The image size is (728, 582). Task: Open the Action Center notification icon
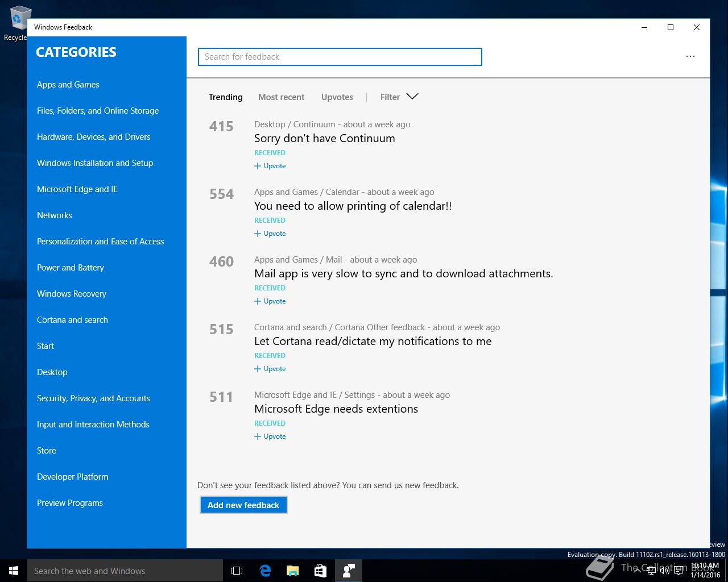click(679, 571)
